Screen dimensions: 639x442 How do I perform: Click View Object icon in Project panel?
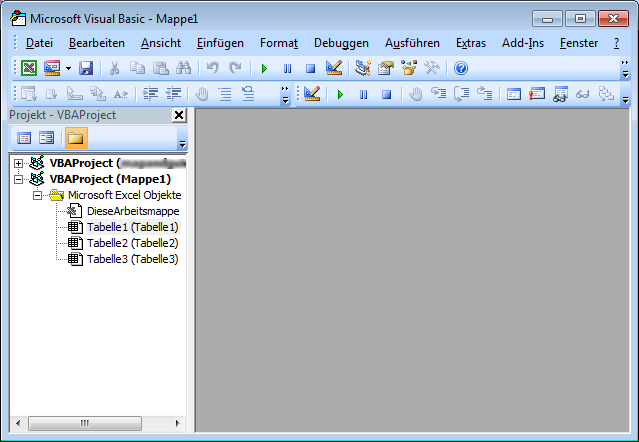click(46, 138)
